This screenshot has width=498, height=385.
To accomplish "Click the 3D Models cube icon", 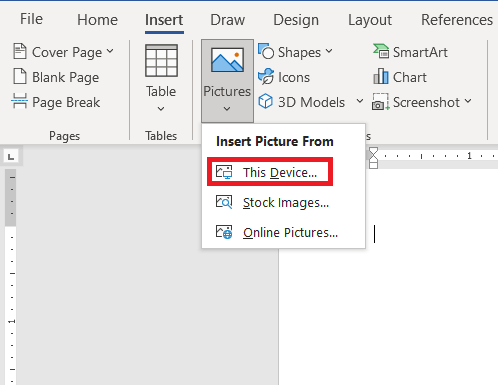I will click(265, 102).
